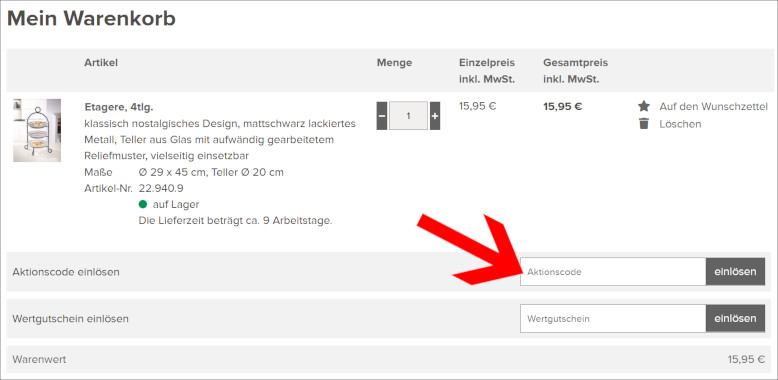Click the product description paragraph
Screen dimensions: 778x380
tap(220, 140)
